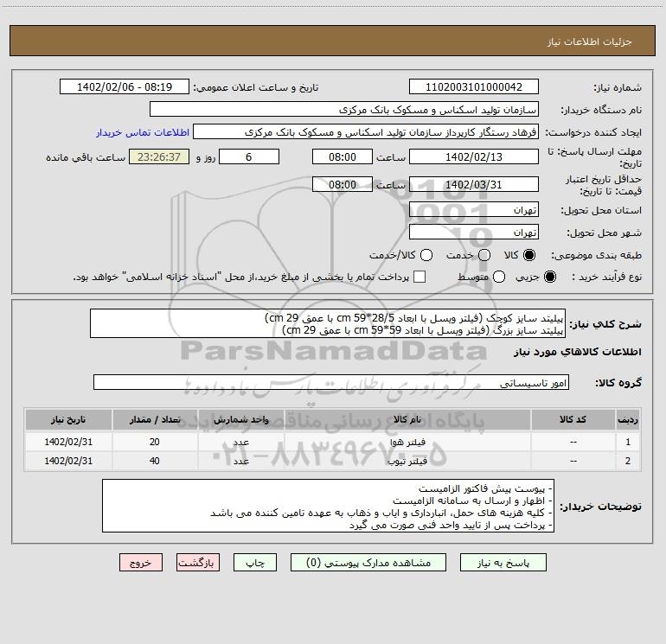Click the کد کالا column header
Viewport: 666px width, 644px height.
[x=573, y=419]
